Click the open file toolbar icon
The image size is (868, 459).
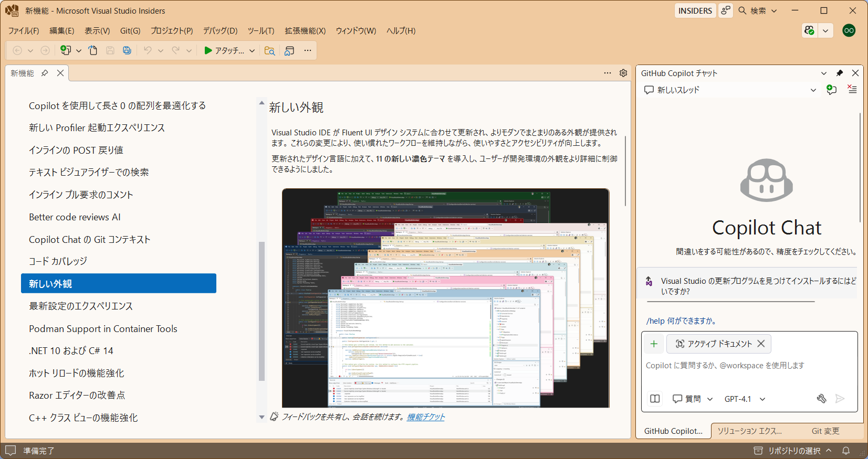pos(93,50)
